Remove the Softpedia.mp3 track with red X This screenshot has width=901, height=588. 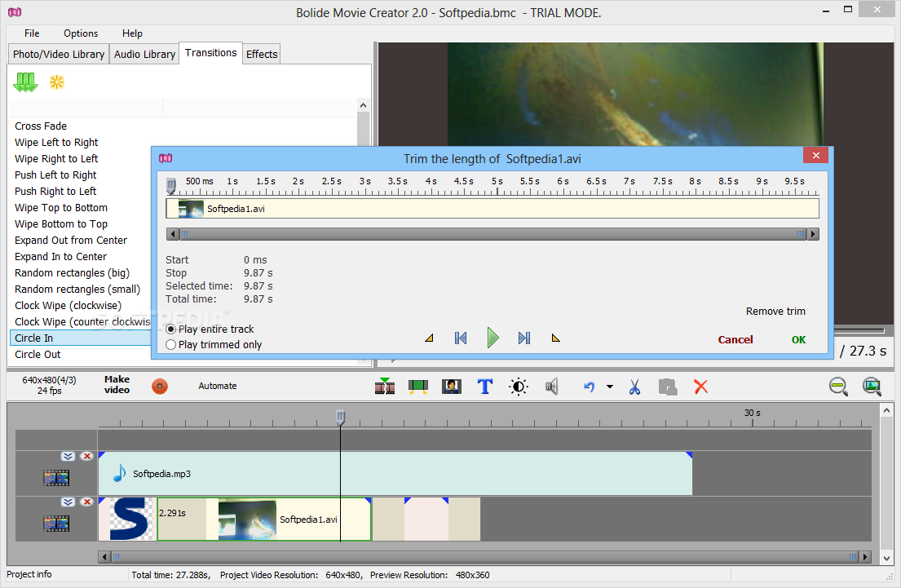[86, 457]
